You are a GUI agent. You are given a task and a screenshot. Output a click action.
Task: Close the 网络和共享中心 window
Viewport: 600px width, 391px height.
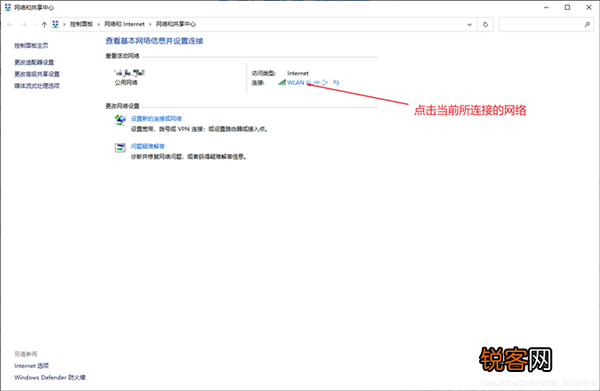click(x=589, y=7)
